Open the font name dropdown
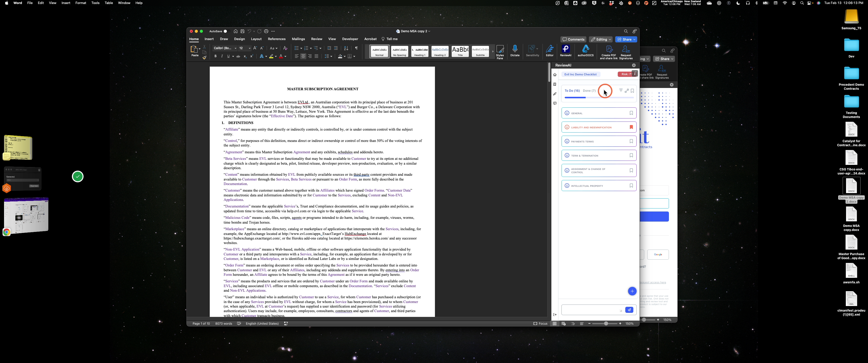868x363 pixels. [x=225, y=48]
